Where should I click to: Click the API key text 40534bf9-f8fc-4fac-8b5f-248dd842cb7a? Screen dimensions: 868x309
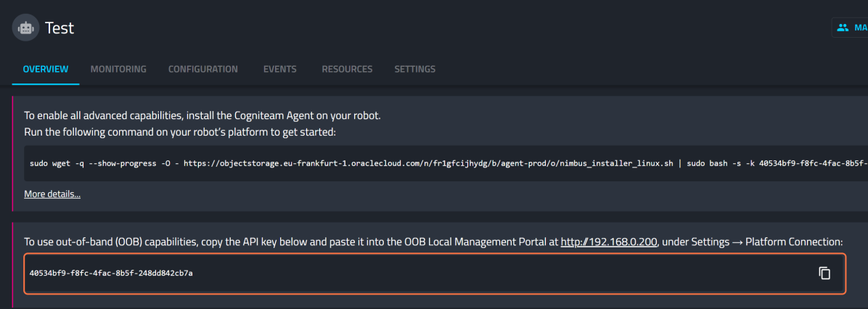[x=111, y=273]
